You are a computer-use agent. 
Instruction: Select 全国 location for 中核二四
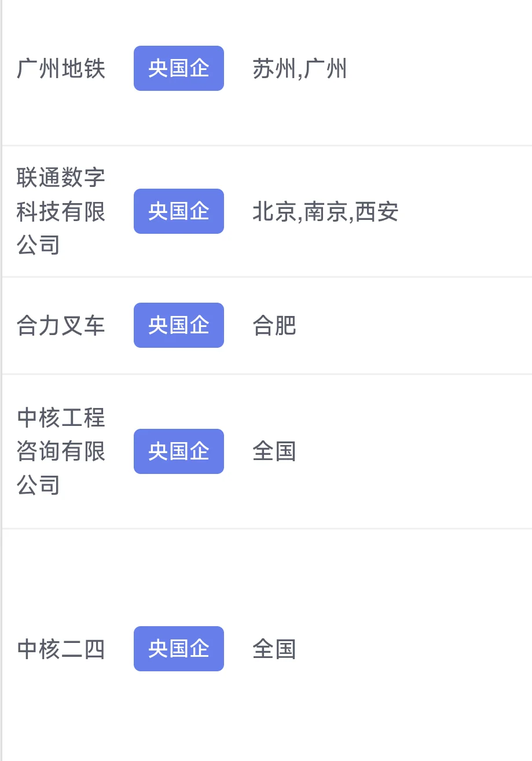(x=274, y=649)
